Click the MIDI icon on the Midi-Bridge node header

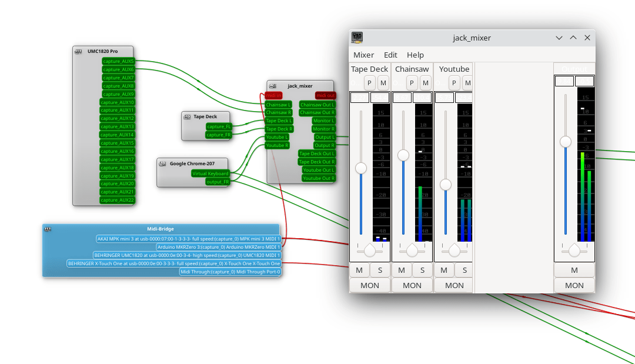click(47, 229)
